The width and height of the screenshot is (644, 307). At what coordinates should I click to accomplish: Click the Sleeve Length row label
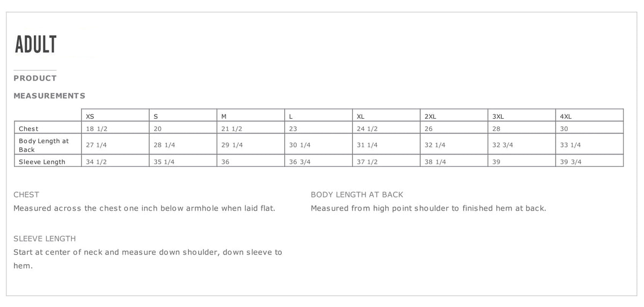point(42,162)
